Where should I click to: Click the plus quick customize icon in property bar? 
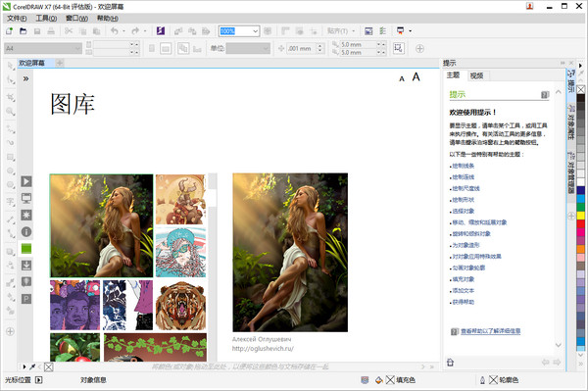click(420, 48)
